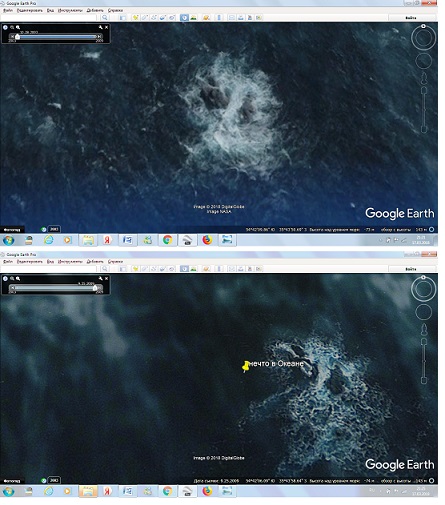This screenshot has height=505, width=445.
Task: Zoom in time slider range in upper window
Action: [x=18, y=27]
